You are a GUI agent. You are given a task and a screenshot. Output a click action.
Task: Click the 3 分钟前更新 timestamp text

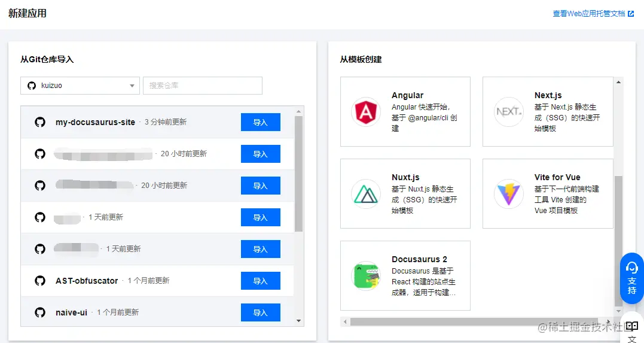(166, 122)
